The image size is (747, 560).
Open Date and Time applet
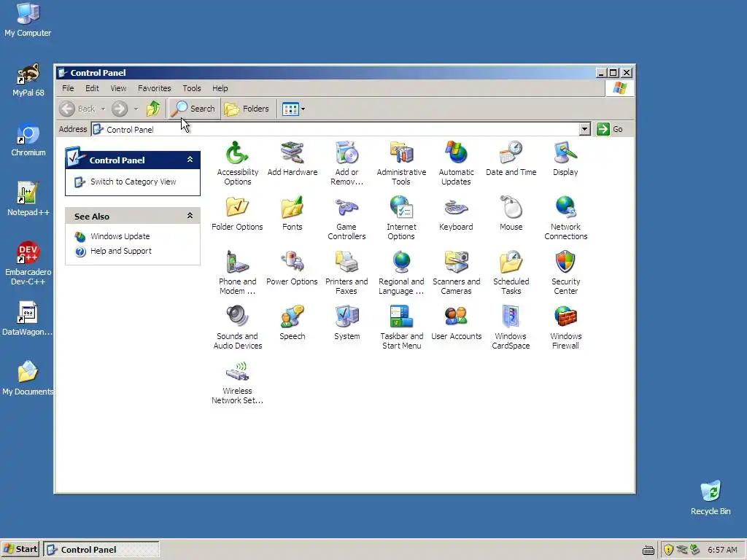click(x=511, y=158)
